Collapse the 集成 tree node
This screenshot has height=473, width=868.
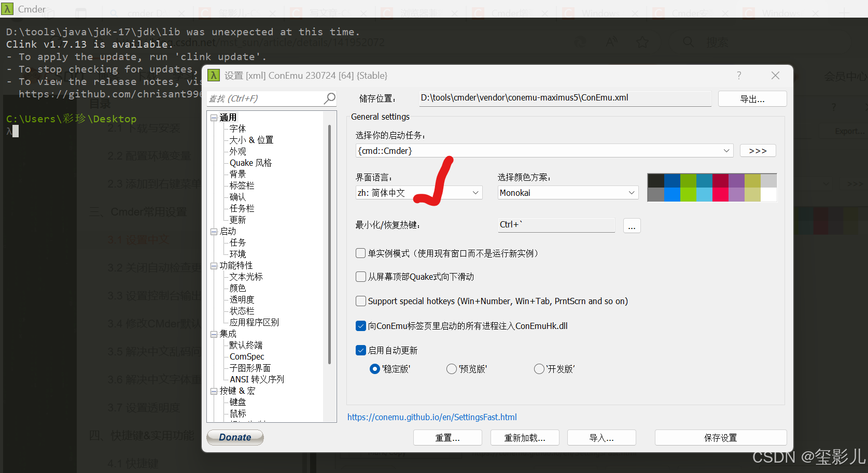click(214, 334)
